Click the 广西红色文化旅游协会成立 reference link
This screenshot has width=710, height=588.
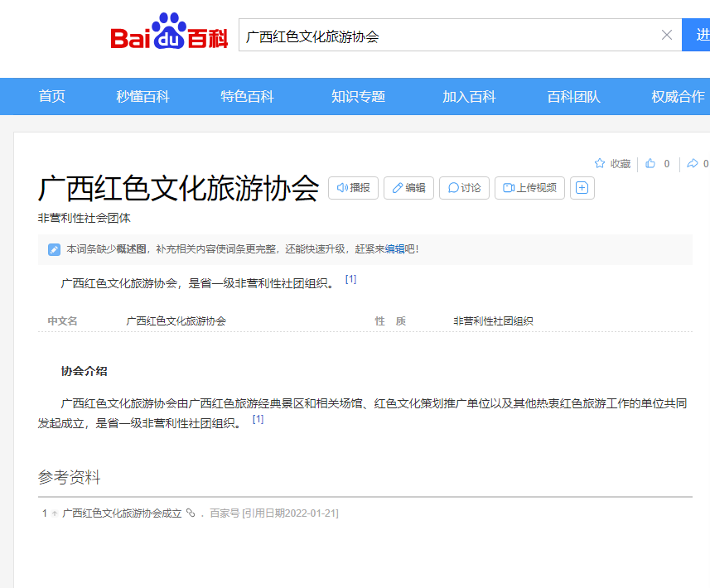122,513
